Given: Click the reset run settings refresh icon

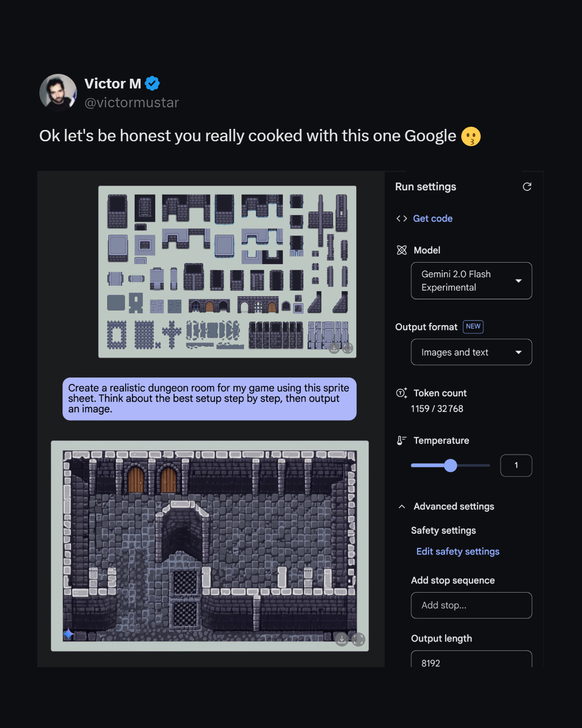Looking at the screenshot, I should click(x=527, y=187).
